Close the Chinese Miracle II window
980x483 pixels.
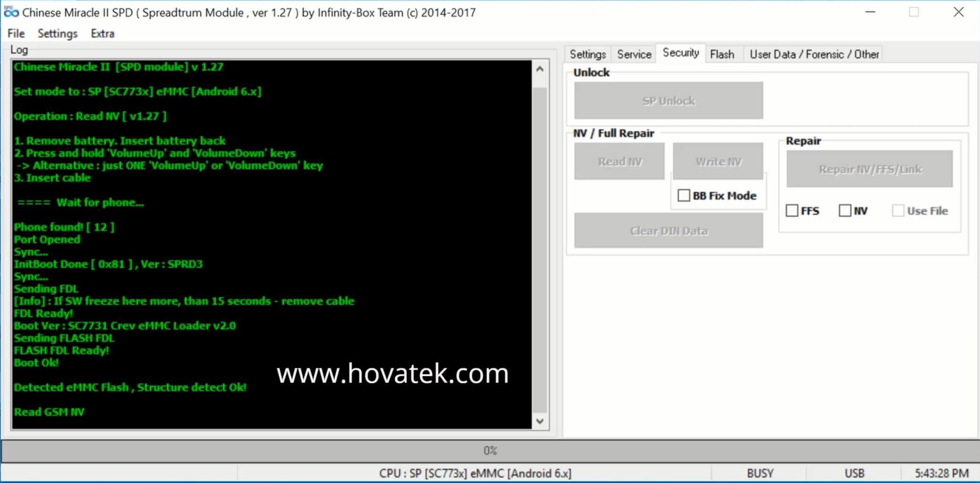[x=958, y=12]
